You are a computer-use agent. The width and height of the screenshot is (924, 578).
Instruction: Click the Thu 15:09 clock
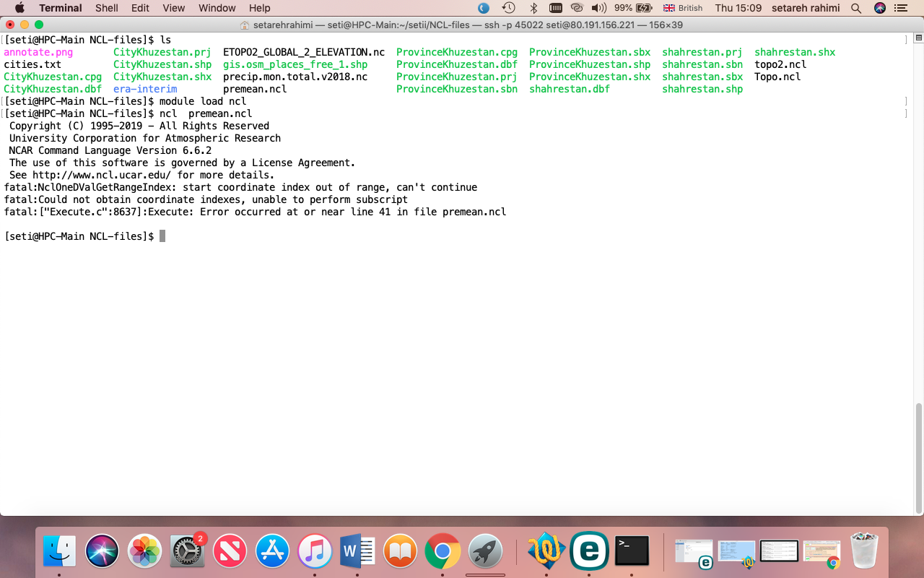[738, 8]
